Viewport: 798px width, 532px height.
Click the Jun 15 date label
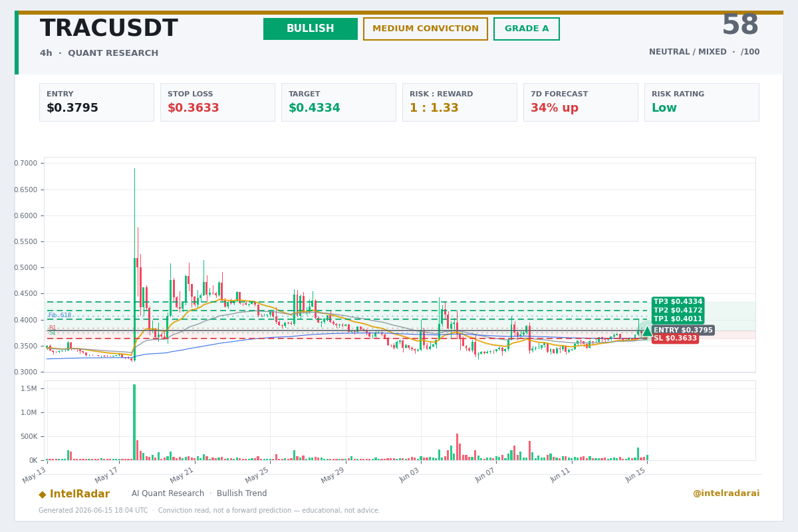point(635,475)
